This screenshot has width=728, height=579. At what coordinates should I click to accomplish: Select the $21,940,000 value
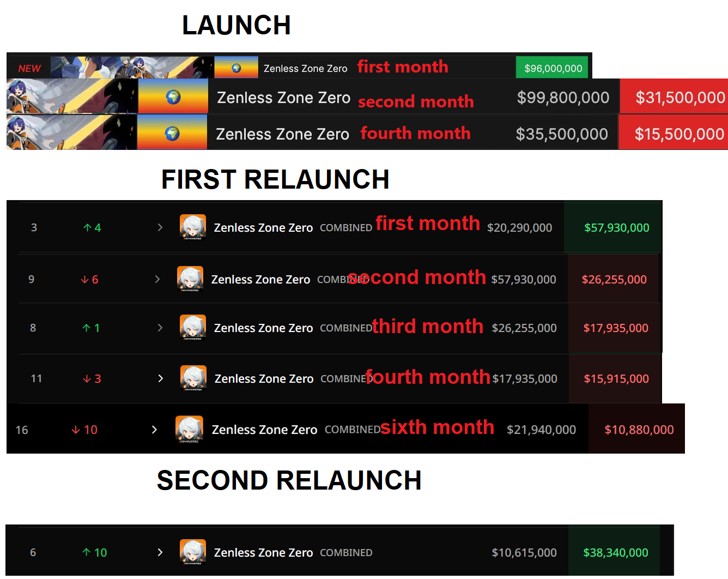click(541, 430)
